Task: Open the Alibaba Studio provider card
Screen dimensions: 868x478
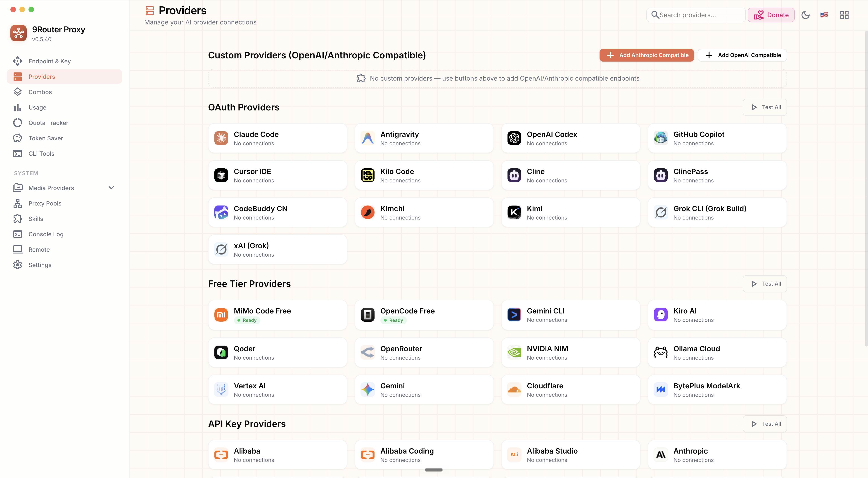Action: click(571, 455)
